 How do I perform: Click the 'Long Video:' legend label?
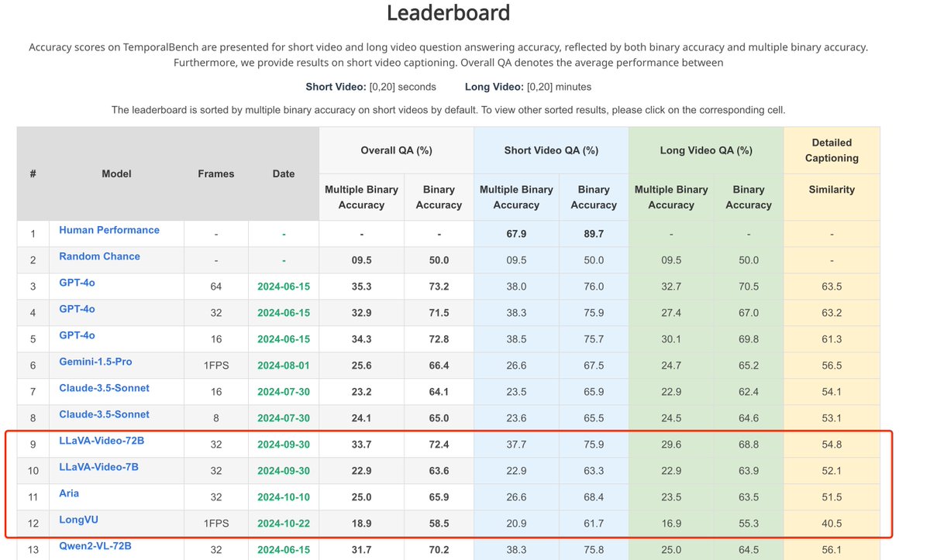coord(494,87)
